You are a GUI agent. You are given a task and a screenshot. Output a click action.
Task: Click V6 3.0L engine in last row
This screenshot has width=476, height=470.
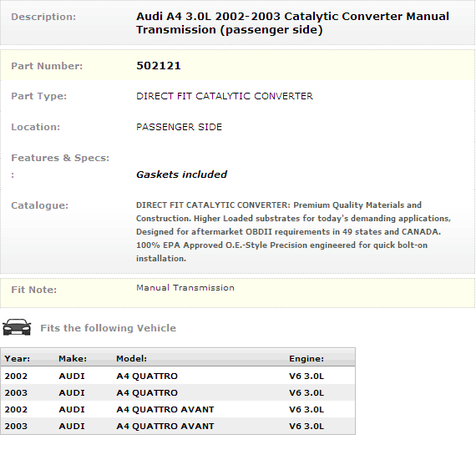(x=306, y=426)
